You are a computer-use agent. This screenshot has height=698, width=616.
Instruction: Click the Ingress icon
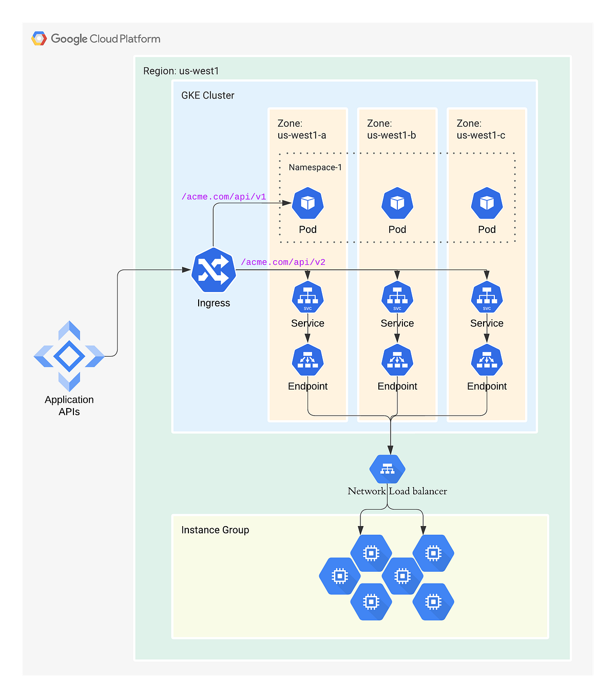(x=214, y=270)
